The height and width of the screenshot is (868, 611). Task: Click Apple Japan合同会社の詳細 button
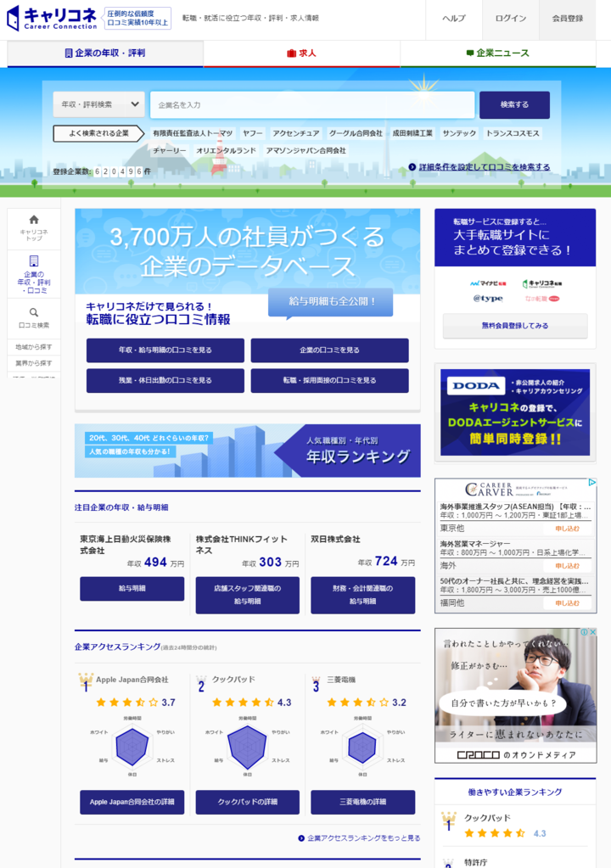point(132,802)
